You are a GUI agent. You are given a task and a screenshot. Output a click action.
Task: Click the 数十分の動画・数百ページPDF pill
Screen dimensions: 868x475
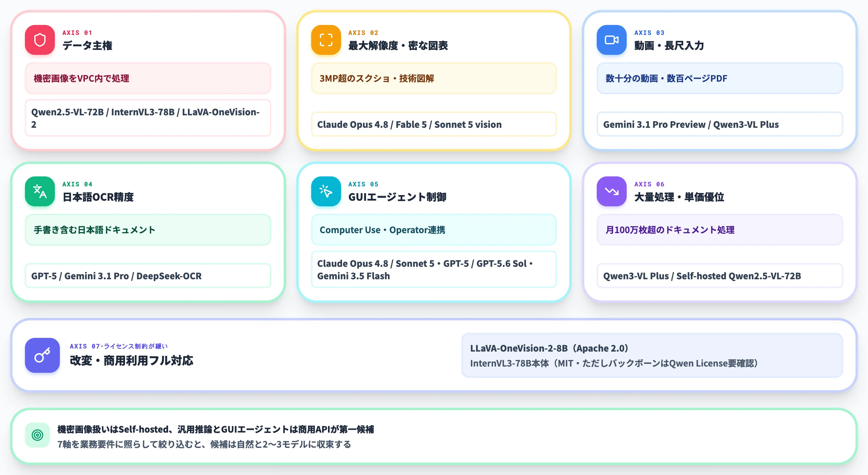point(720,79)
